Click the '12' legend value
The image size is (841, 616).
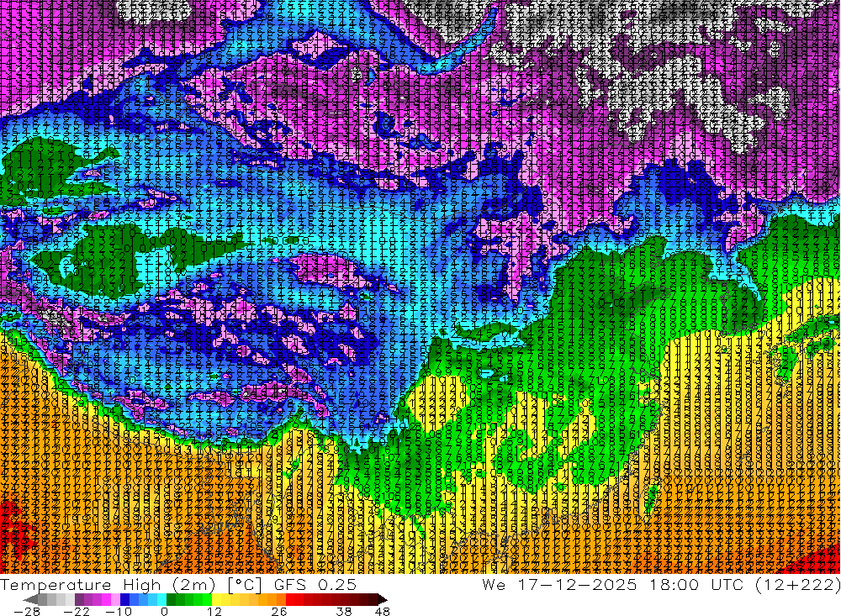(x=214, y=611)
